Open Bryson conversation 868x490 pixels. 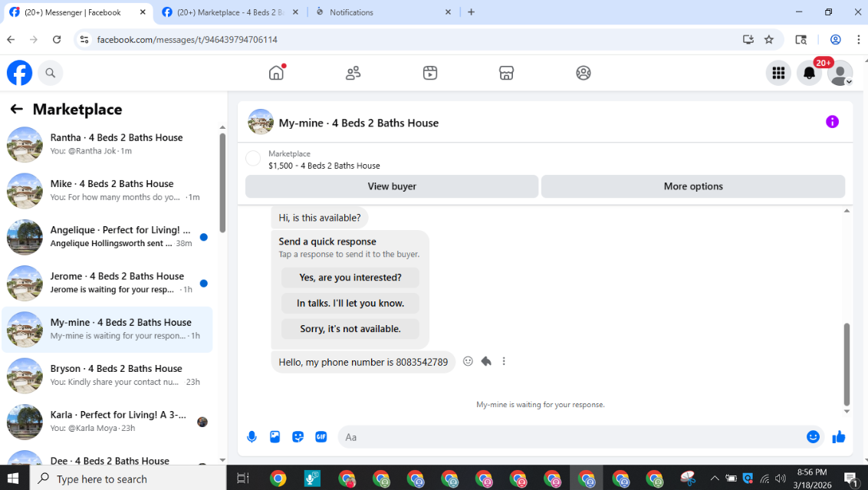pyautogui.click(x=107, y=376)
